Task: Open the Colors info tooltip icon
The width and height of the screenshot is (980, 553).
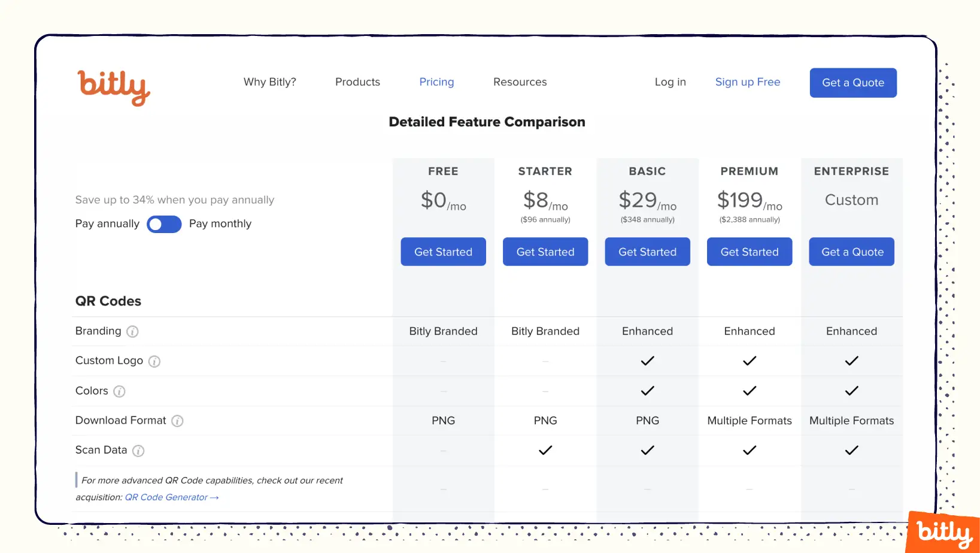Action: pos(119,391)
